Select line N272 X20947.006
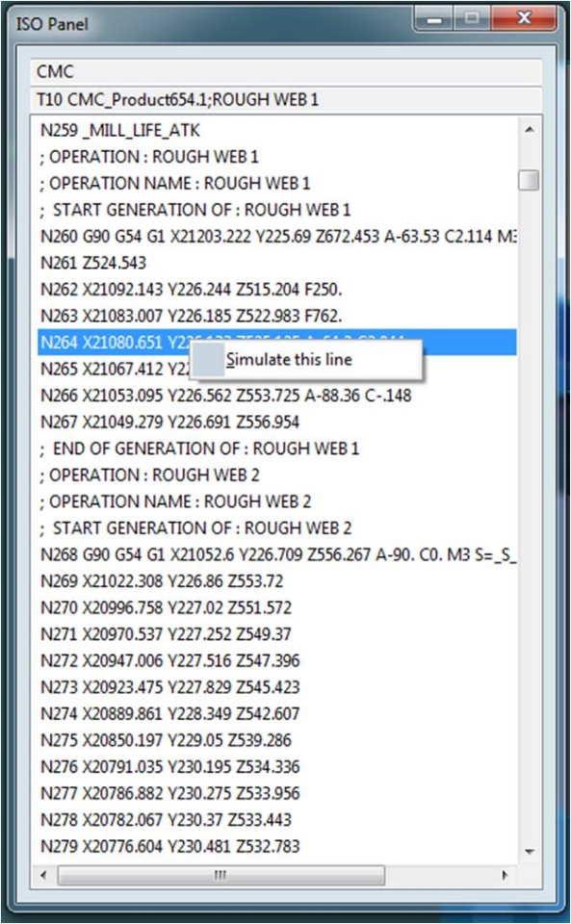 (x=277, y=660)
